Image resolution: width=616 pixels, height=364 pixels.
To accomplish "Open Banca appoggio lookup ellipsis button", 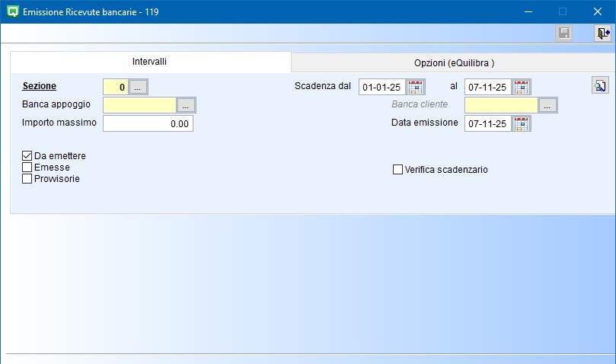I will (187, 105).
